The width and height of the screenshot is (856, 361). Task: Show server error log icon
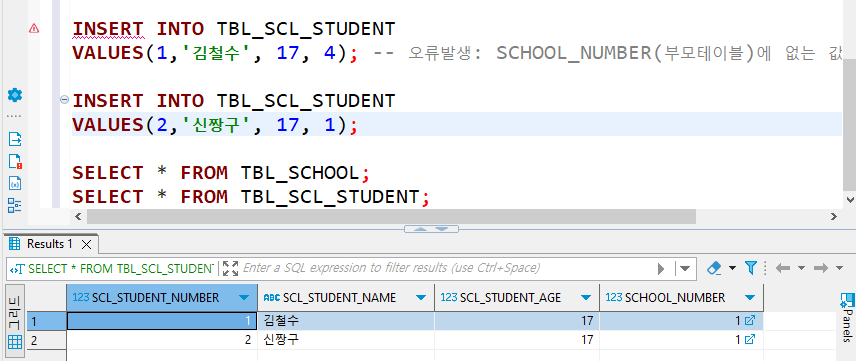click(x=15, y=162)
